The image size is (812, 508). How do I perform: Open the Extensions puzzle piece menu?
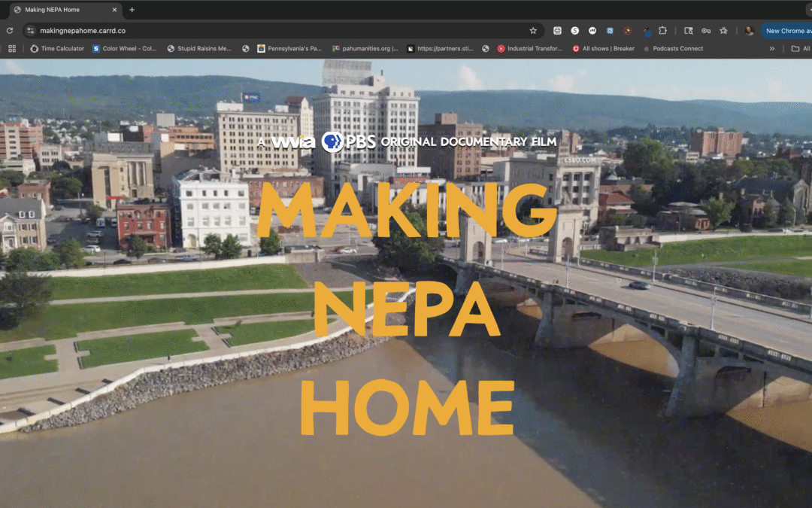[x=662, y=31]
